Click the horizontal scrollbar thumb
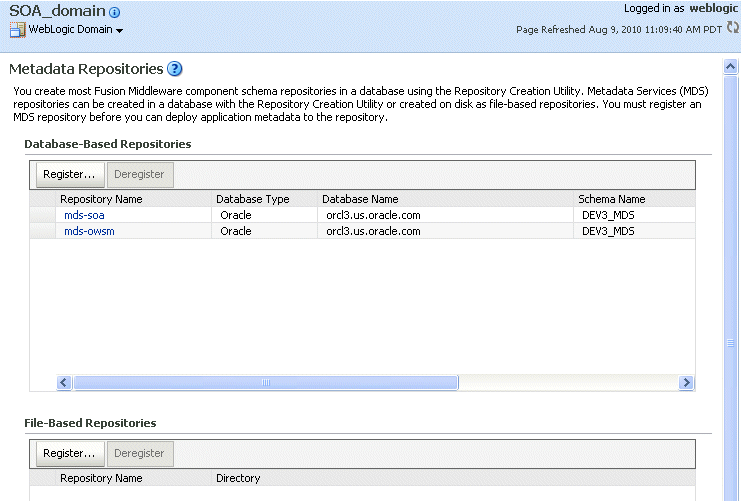Screen dimensions: 741x501 tap(266, 382)
